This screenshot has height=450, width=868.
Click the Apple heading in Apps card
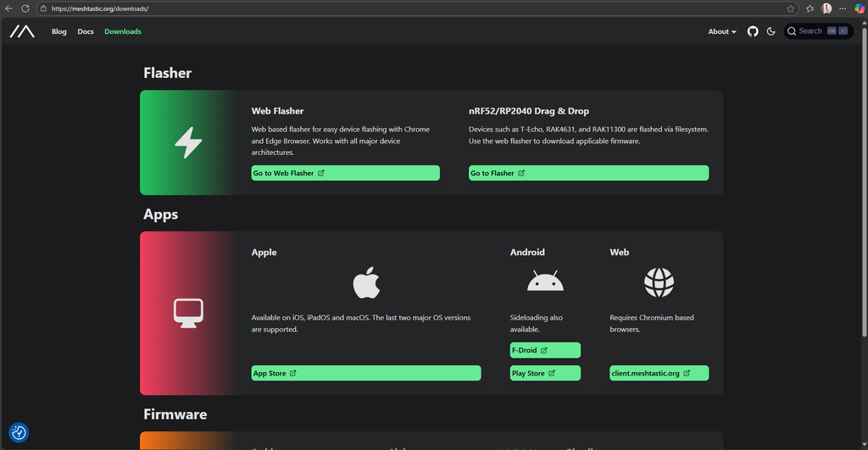click(264, 252)
